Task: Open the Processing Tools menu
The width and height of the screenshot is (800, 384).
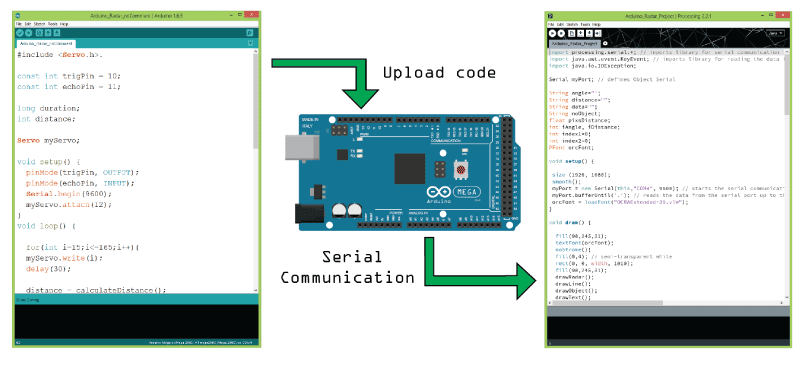Action: tap(585, 24)
